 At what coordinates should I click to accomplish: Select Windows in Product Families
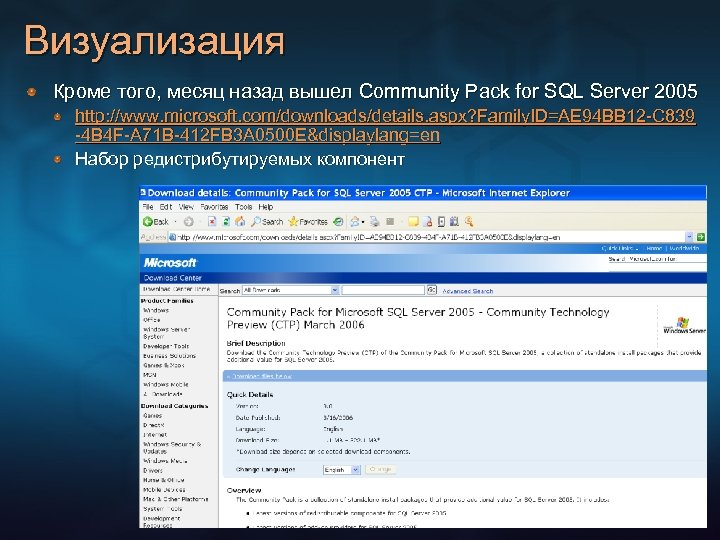pyautogui.click(x=156, y=310)
